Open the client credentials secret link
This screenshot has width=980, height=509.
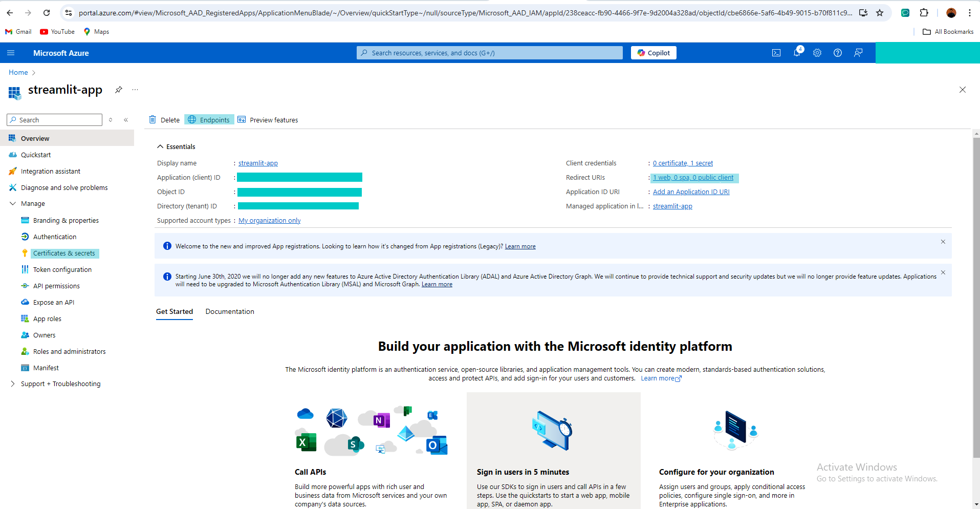683,162
